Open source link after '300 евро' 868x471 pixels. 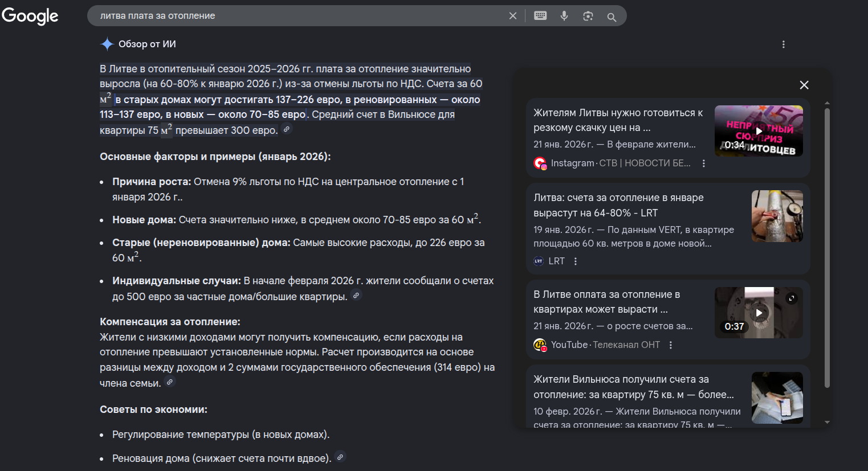coord(287,129)
